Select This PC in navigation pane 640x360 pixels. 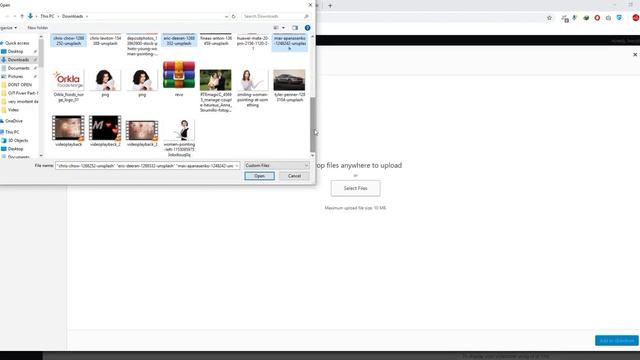pyautogui.click(x=12, y=132)
